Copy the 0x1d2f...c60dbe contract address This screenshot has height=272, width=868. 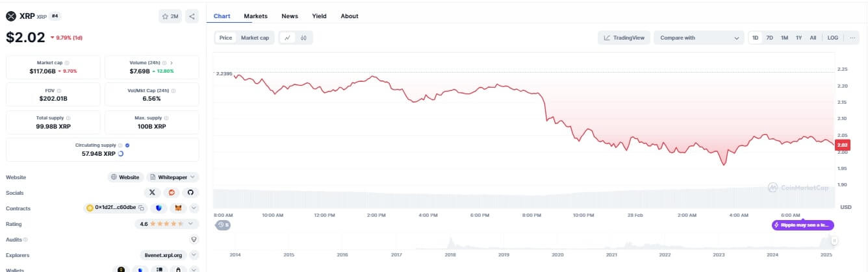[x=142, y=208]
